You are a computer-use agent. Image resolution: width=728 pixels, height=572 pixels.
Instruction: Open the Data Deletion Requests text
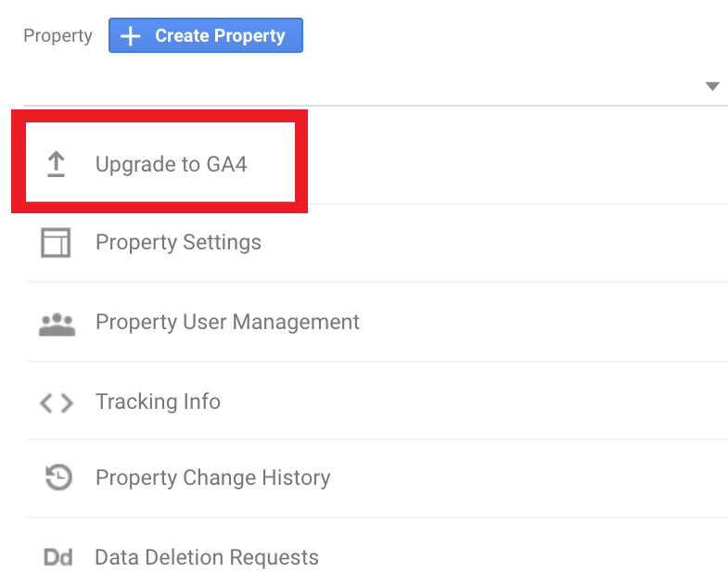[207, 558]
